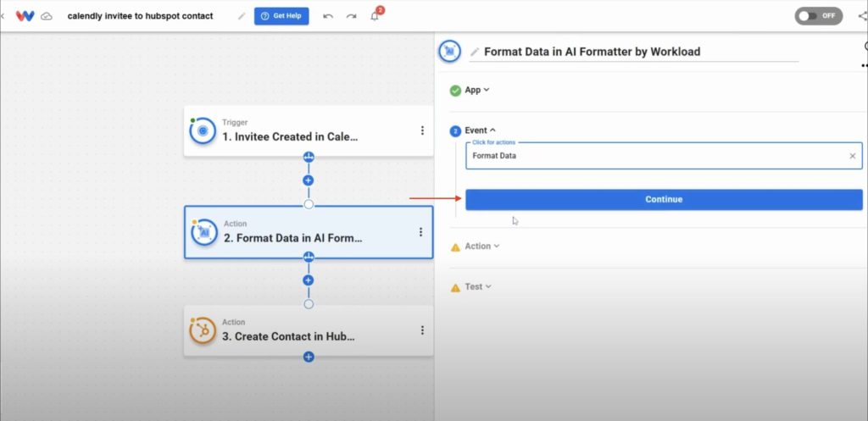Click the AI Formatter icon in panel header
This screenshot has width=868, height=421.
[x=450, y=52]
